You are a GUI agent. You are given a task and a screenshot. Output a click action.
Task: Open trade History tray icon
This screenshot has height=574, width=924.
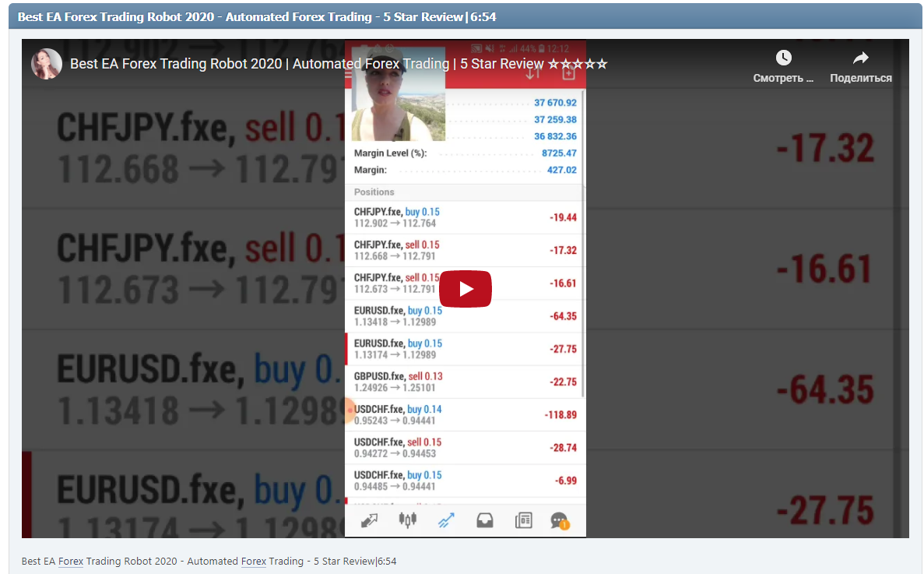pos(485,520)
